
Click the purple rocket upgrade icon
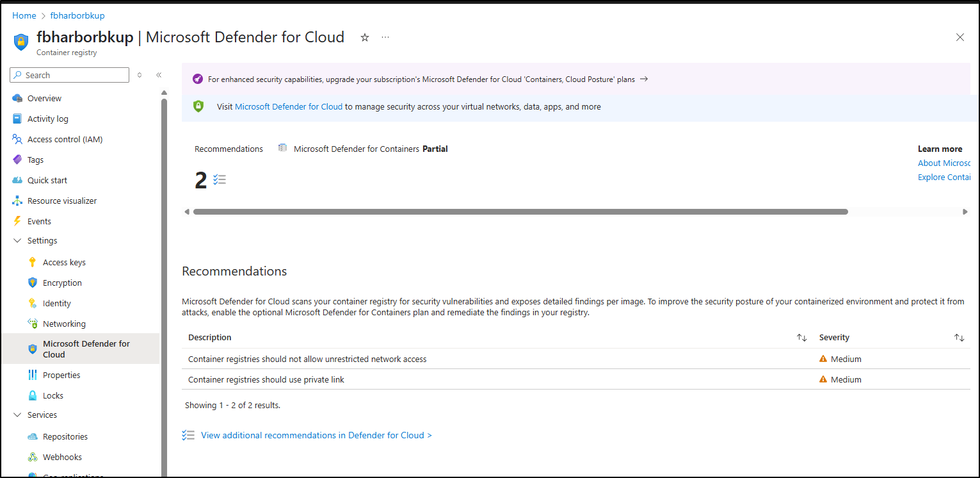coord(198,79)
